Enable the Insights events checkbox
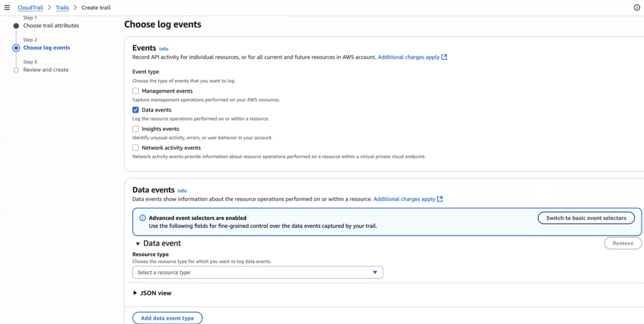The image size is (644, 324). (x=135, y=129)
